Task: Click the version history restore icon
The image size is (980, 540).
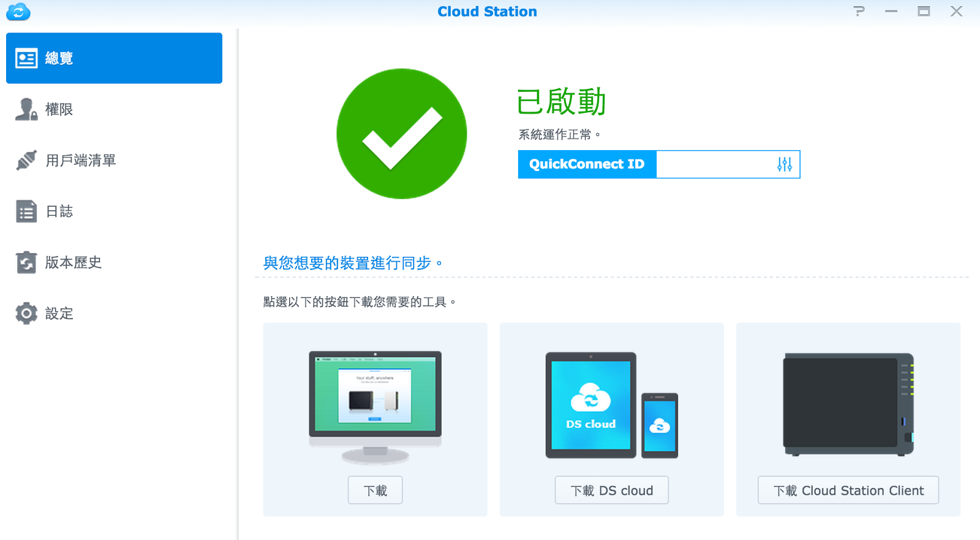Action: [x=26, y=262]
